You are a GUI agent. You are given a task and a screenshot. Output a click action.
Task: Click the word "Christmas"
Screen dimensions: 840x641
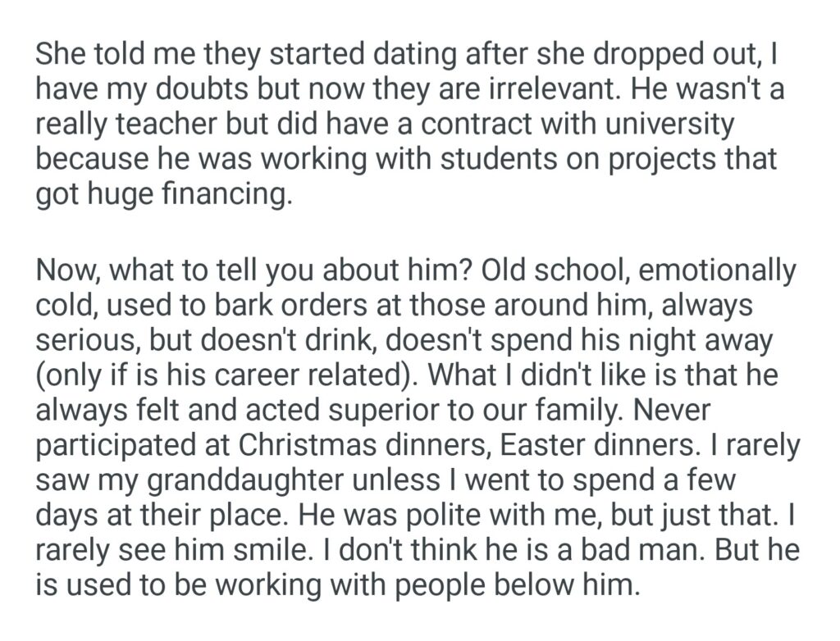click(311, 448)
